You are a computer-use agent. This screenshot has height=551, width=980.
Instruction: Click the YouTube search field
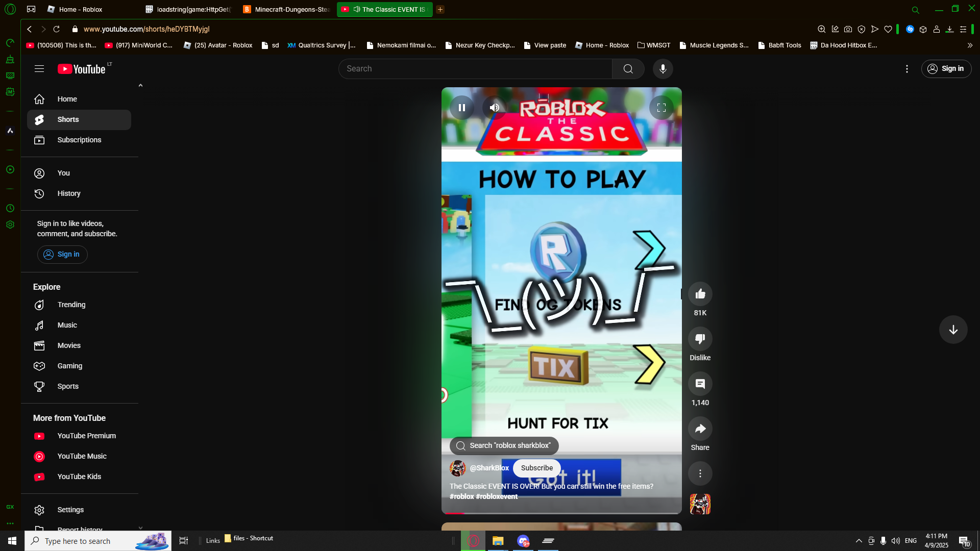pos(475,69)
